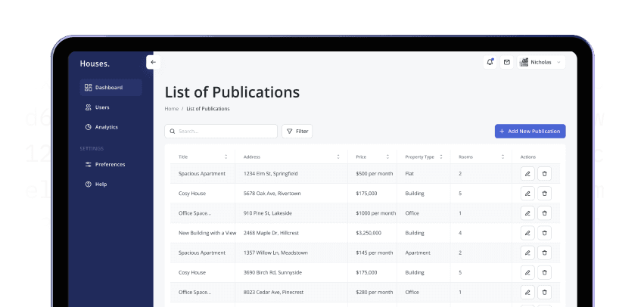Select the '$1000 per month' cell
Viewport: 644px width, 307px height.
[x=376, y=213]
